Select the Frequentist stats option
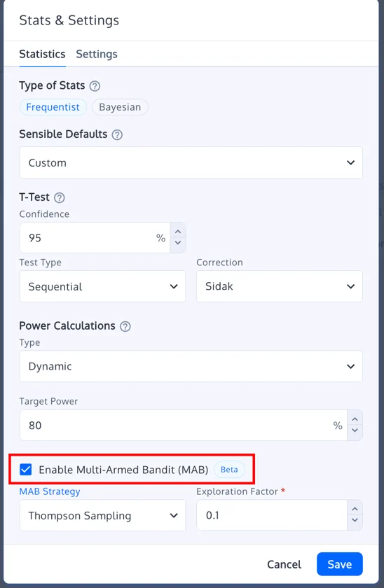The image size is (384, 588). point(53,107)
